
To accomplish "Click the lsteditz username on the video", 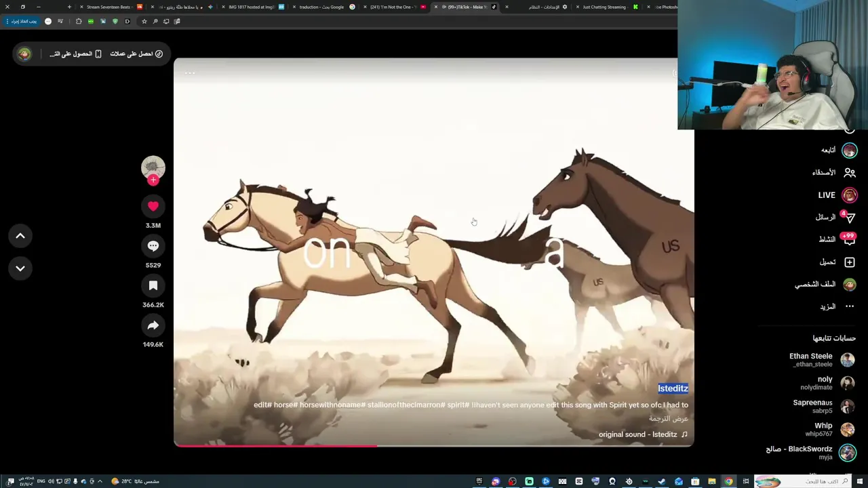I will click(x=673, y=388).
